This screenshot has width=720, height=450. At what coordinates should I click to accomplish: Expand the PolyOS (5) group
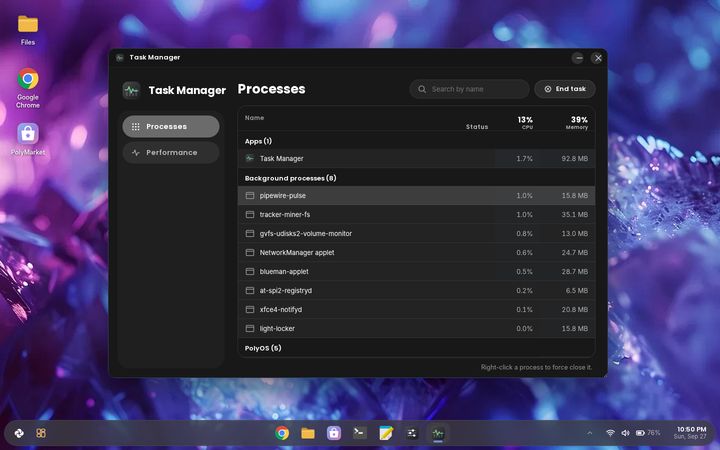click(263, 348)
